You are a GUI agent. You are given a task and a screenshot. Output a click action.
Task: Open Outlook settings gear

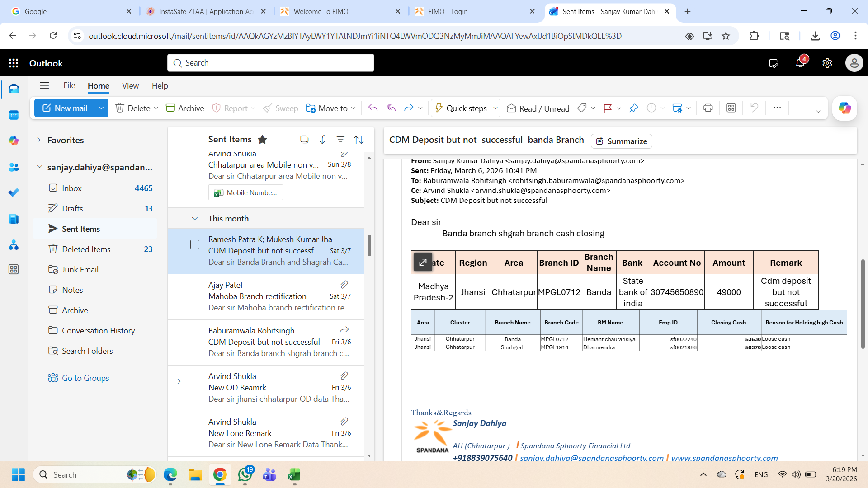point(827,63)
